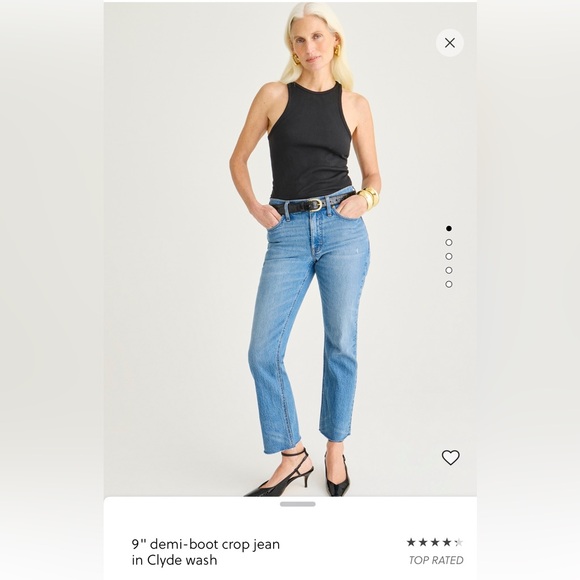Jump to the second product image dot
Screen dimensions: 580x580
[449, 242]
